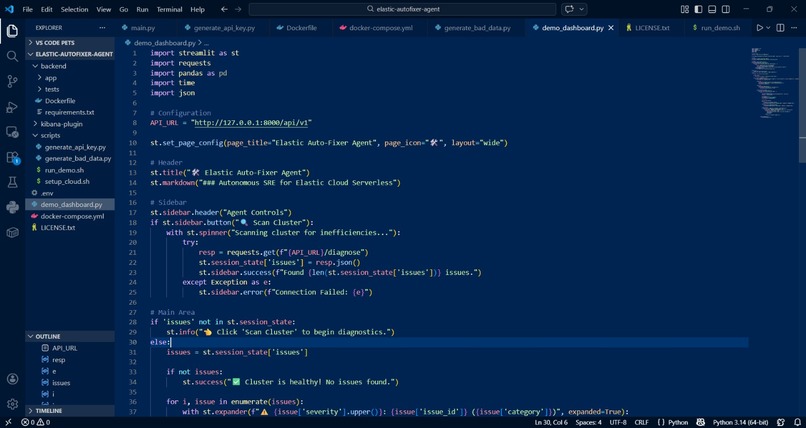806x428 pixels.
Task: Switch to the main.py tab
Action: [142, 28]
